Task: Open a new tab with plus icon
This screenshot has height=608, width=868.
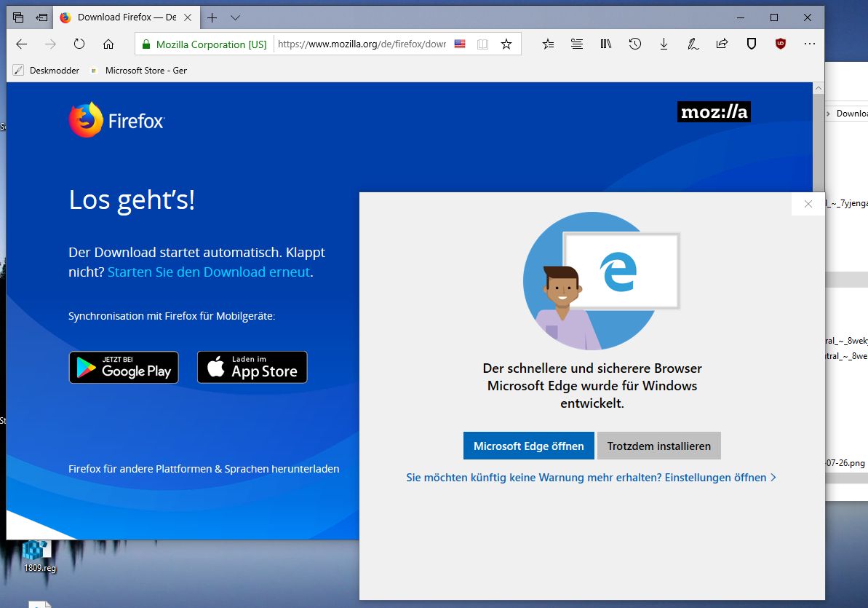Action: point(212,17)
